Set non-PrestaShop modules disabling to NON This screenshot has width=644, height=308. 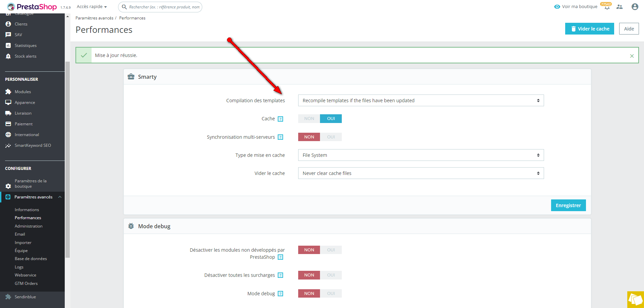pos(309,250)
